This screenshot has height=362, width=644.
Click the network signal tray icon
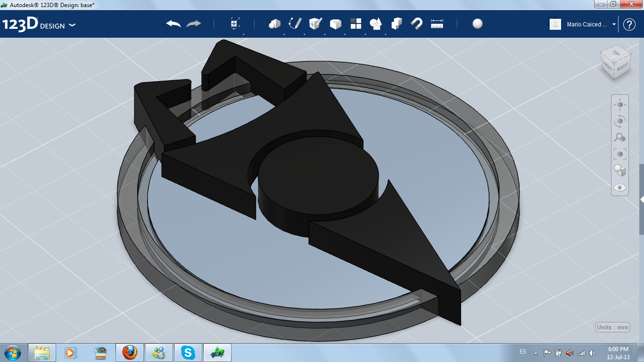(581, 353)
